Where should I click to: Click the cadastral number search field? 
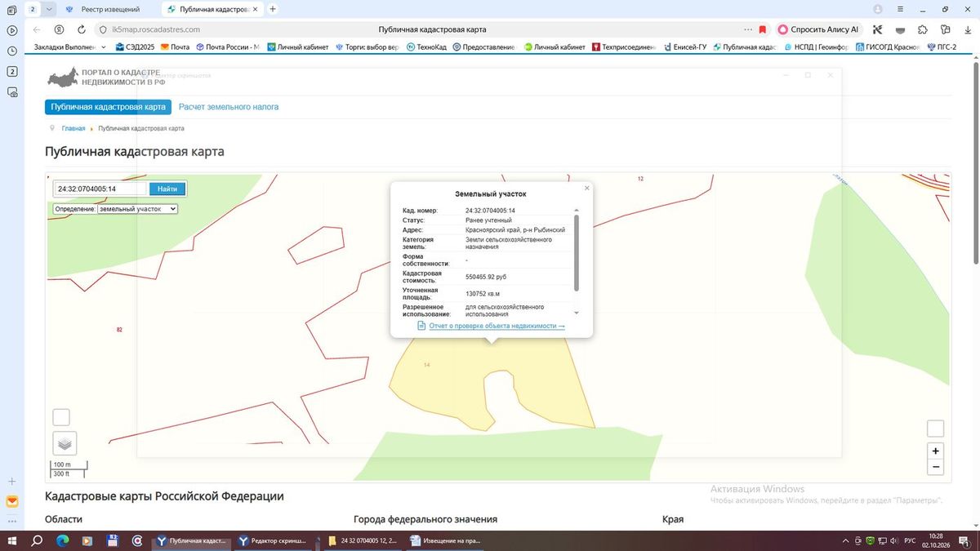click(100, 189)
